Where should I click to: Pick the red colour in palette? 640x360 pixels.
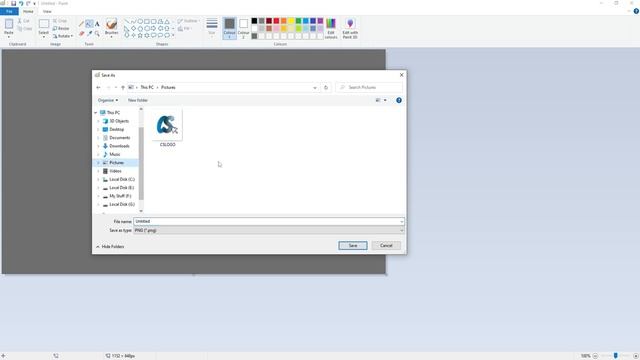click(x=276, y=21)
